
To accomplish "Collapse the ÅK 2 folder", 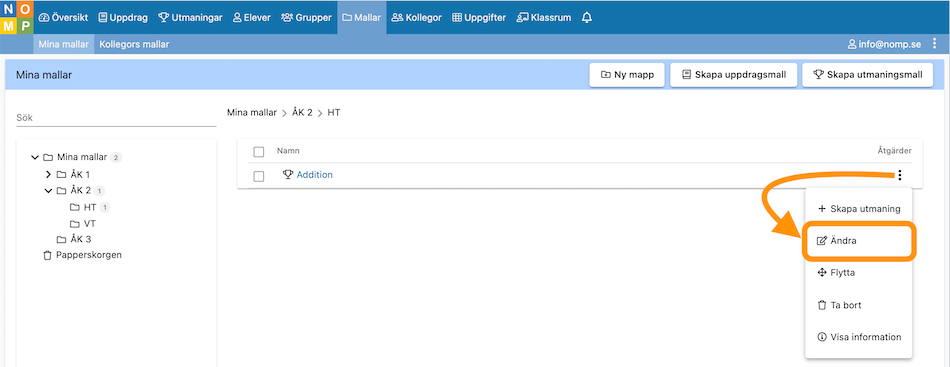I will click(x=48, y=191).
